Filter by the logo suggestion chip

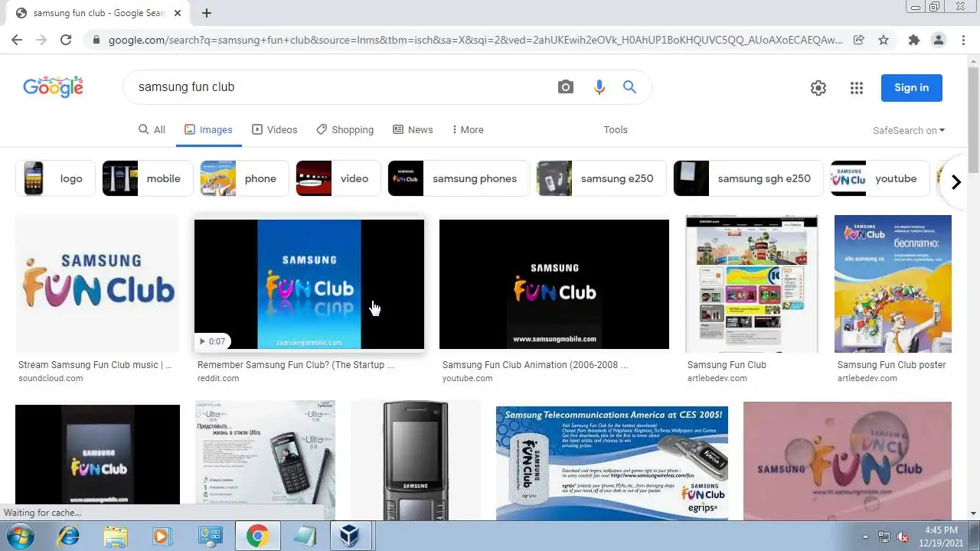tap(55, 178)
